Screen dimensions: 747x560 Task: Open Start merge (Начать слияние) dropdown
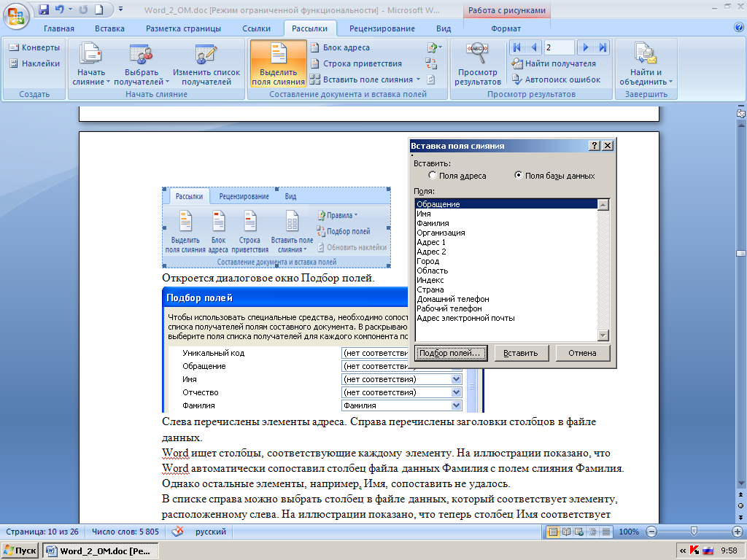tap(91, 63)
